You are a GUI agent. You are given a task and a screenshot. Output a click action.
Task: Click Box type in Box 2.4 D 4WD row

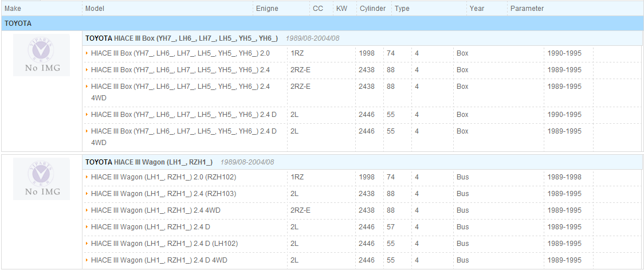pyautogui.click(x=462, y=131)
